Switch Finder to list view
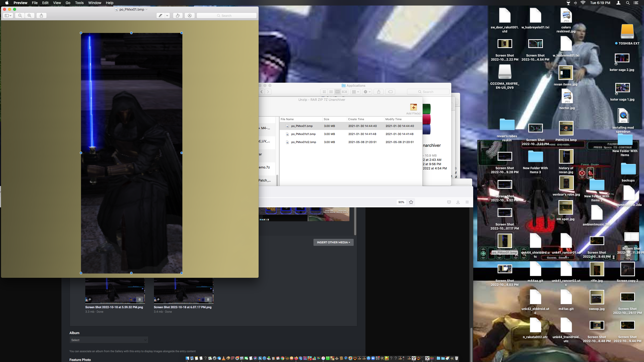 [331, 92]
